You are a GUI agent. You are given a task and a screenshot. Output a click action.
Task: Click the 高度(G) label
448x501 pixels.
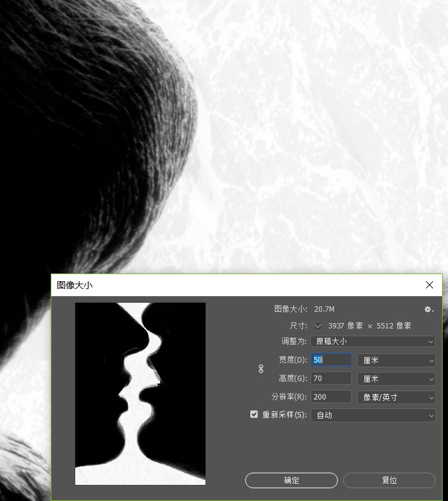coord(292,379)
